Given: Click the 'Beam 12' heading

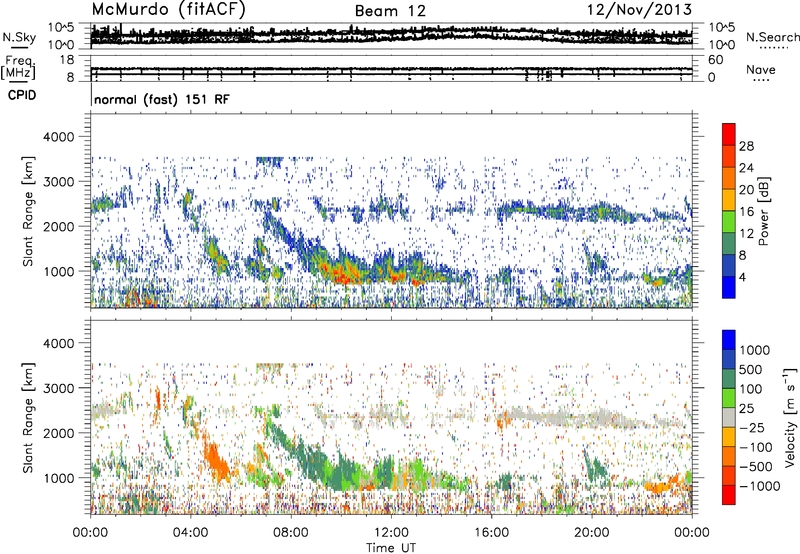Looking at the screenshot, I should (390, 11).
